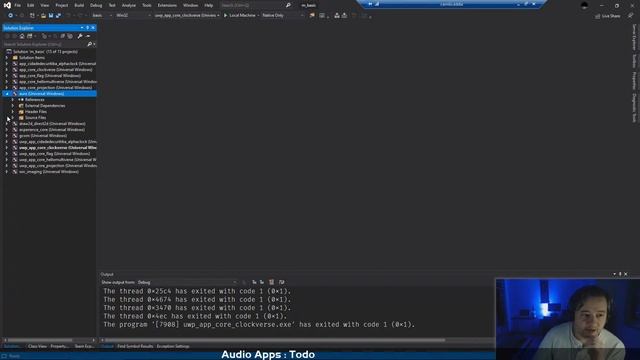This screenshot has width=640, height=360.
Task: Pin the Solution Explorer panel with pushpin
Action: [87, 28]
